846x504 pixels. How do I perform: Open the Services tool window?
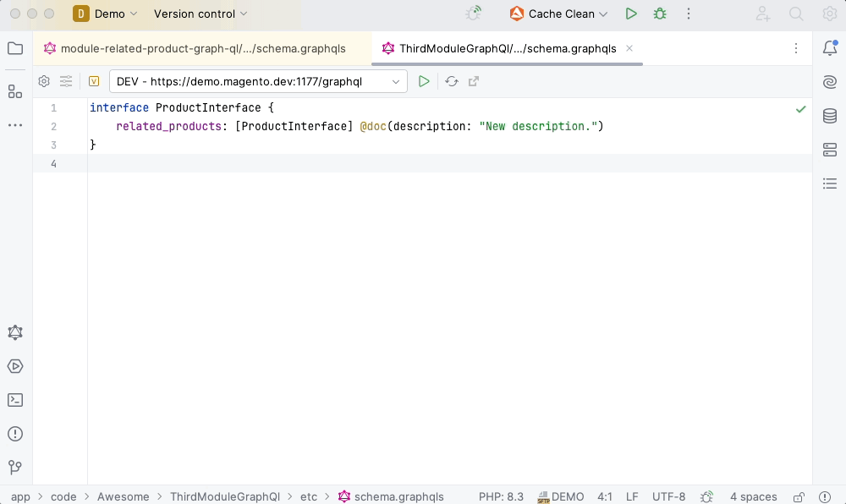pos(15,366)
